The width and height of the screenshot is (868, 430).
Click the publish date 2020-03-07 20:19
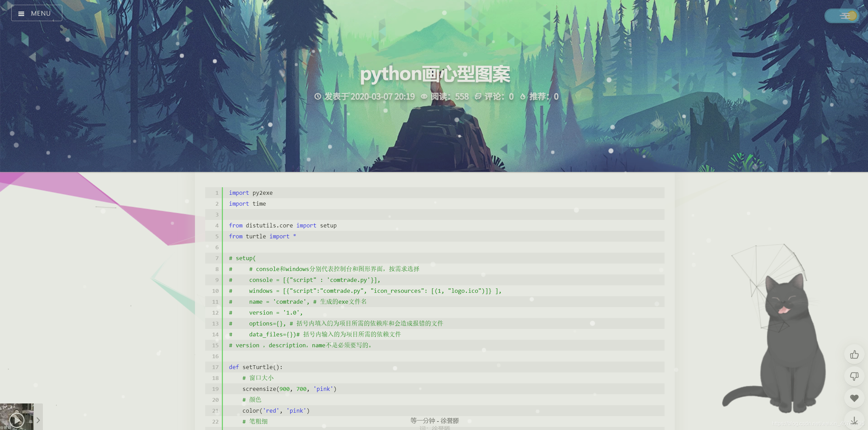(x=382, y=97)
